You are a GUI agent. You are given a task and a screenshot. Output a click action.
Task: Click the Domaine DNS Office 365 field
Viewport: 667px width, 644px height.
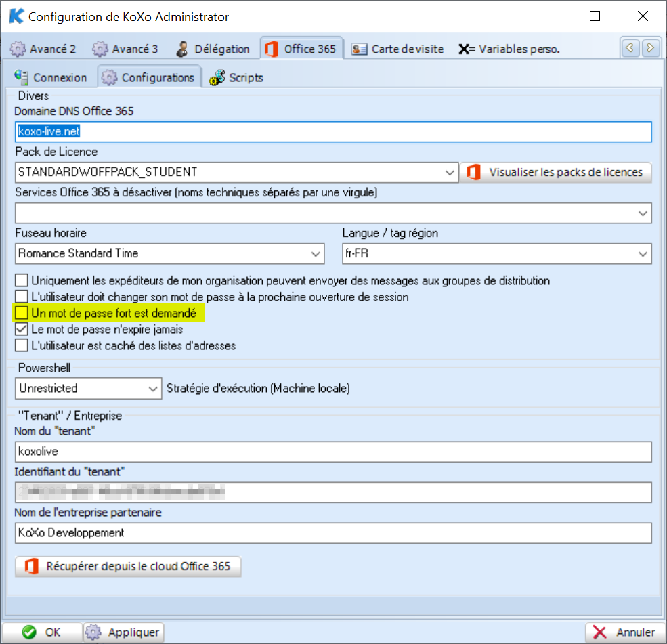(333, 132)
